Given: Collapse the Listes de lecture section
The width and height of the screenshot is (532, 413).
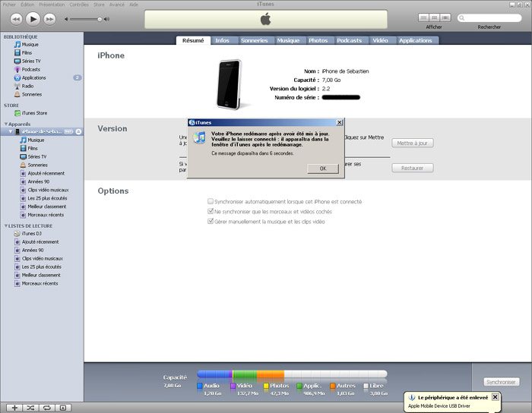Looking at the screenshot, I should pos(6,225).
